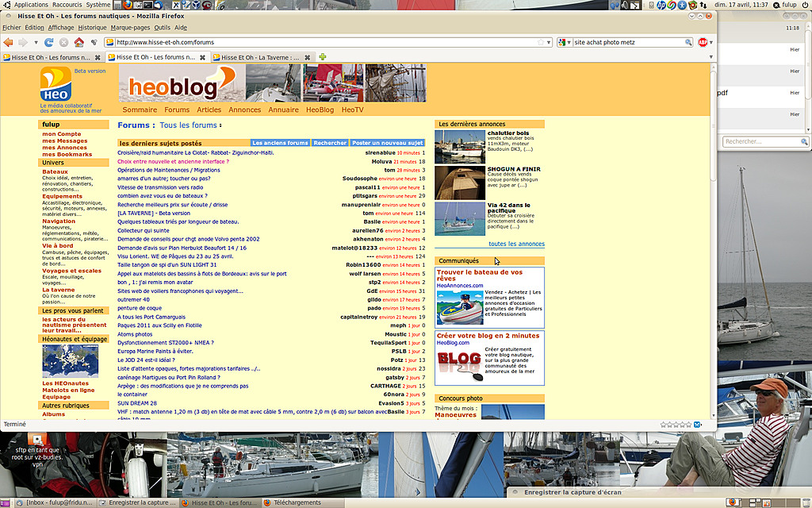
Task: Click the volume speaker tray icon
Action: [625, 5]
